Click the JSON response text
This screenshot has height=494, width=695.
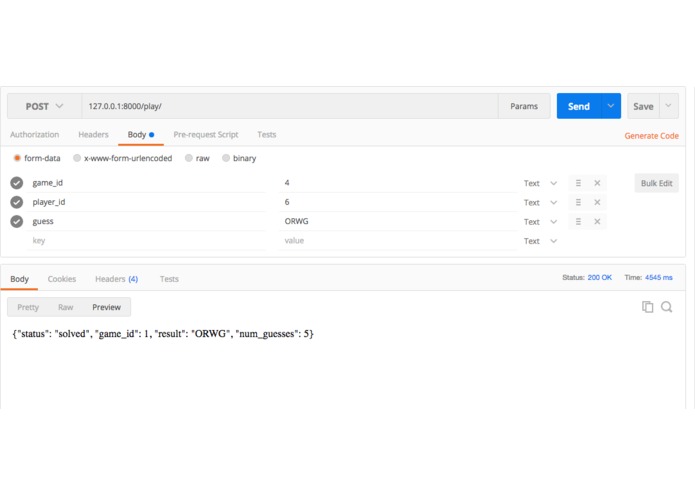click(163, 334)
